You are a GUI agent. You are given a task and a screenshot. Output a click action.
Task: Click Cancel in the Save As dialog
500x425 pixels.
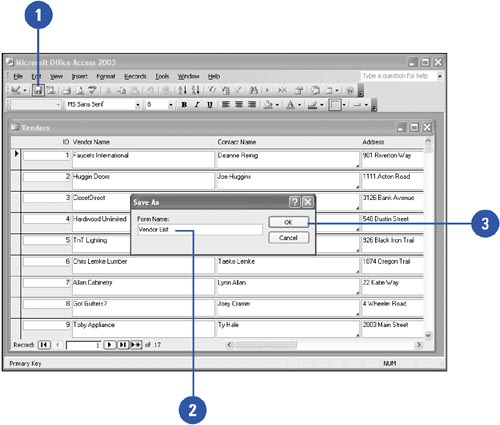point(288,238)
